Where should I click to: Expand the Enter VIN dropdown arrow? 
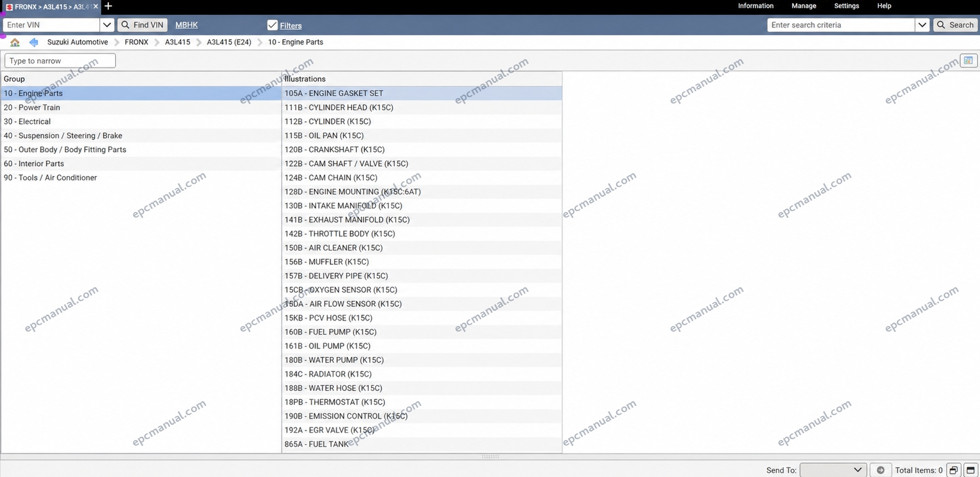[107, 25]
